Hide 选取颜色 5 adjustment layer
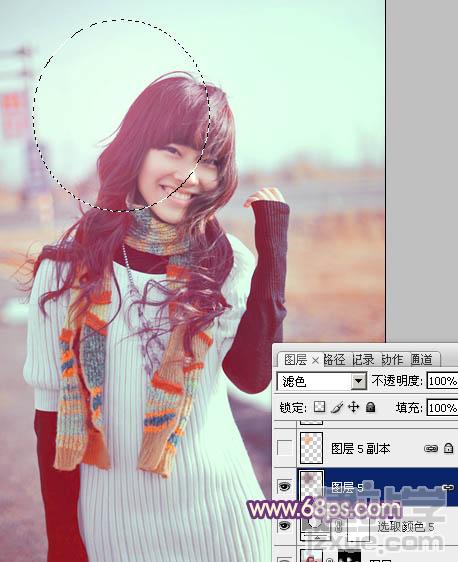The width and height of the screenshot is (458, 562). [285, 525]
